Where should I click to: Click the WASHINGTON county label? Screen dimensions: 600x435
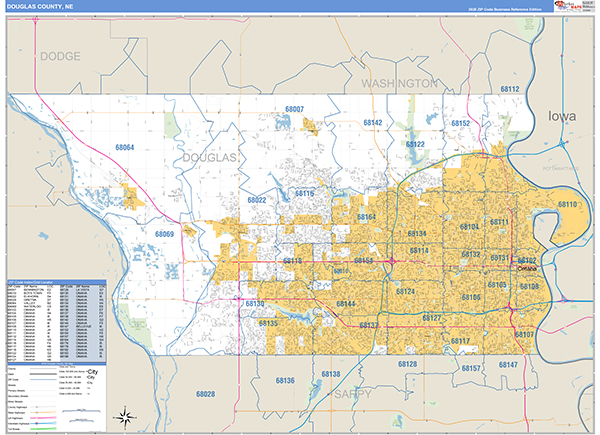click(400, 83)
